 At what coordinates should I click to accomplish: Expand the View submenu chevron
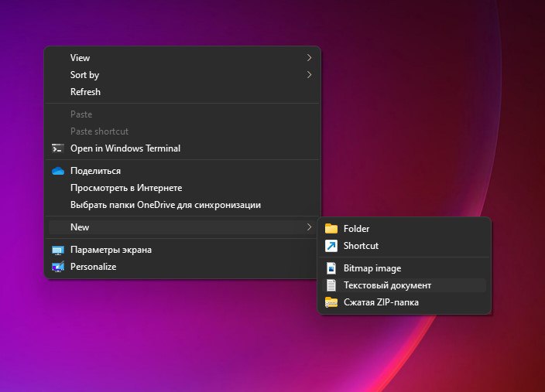pyautogui.click(x=309, y=58)
